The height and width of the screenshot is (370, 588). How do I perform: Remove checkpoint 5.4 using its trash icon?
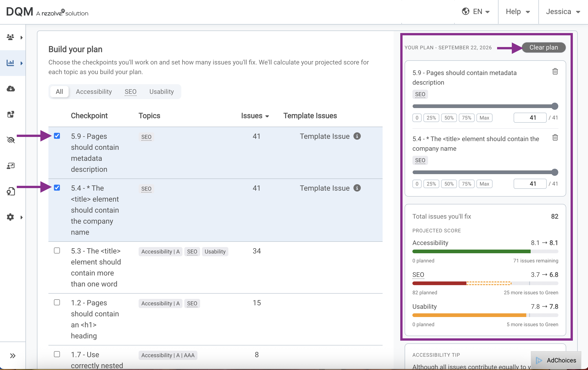click(555, 138)
